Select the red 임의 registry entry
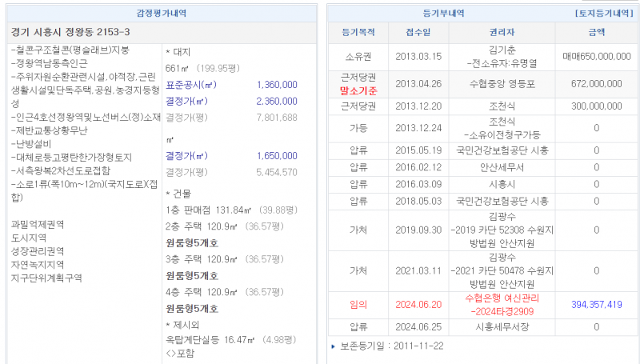 point(358,304)
